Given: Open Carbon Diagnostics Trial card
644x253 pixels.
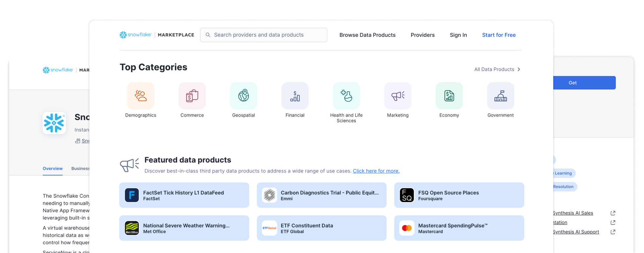Looking at the screenshot, I should (x=322, y=195).
